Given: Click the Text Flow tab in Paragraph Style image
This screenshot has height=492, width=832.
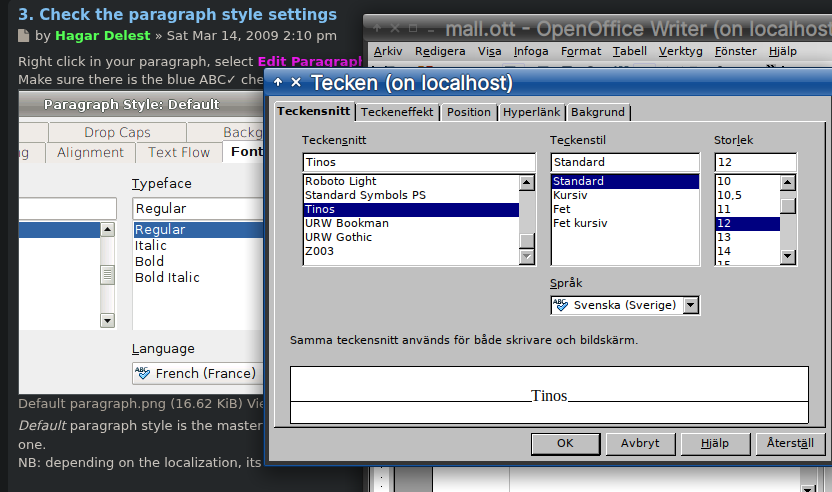Looking at the screenshot, I should 179,152.
